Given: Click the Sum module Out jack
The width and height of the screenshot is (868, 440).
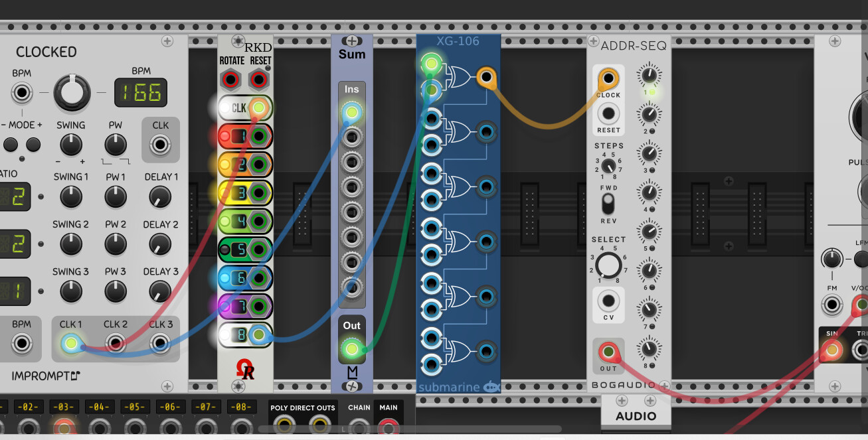Looking at the screenshot, I should [x=351, y=349].
